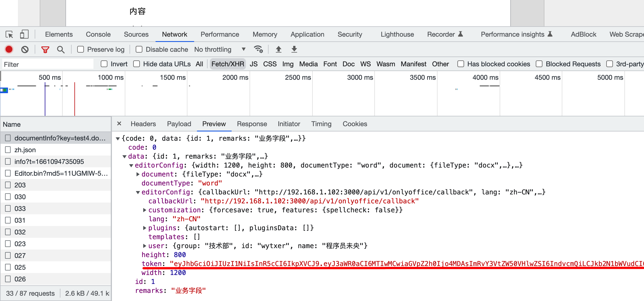Open the No throttling dropdown
The image size is (644, 301).
pyautogui.click(x=220, y=50)
